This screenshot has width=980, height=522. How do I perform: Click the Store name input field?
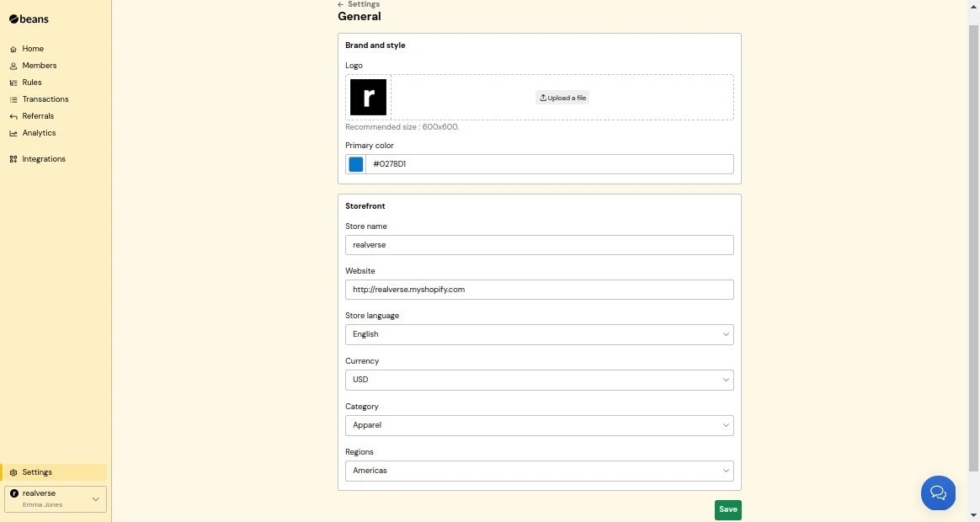point(540,245)
